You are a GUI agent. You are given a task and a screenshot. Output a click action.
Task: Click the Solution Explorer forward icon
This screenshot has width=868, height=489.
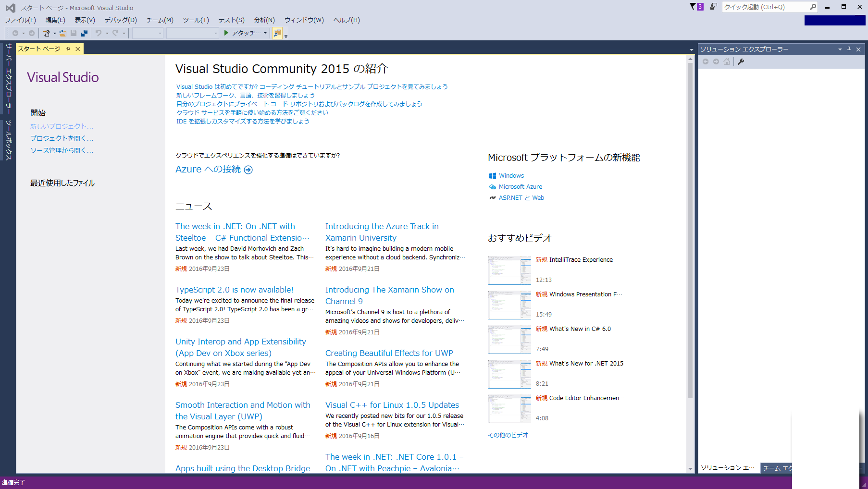coord(716,61)
